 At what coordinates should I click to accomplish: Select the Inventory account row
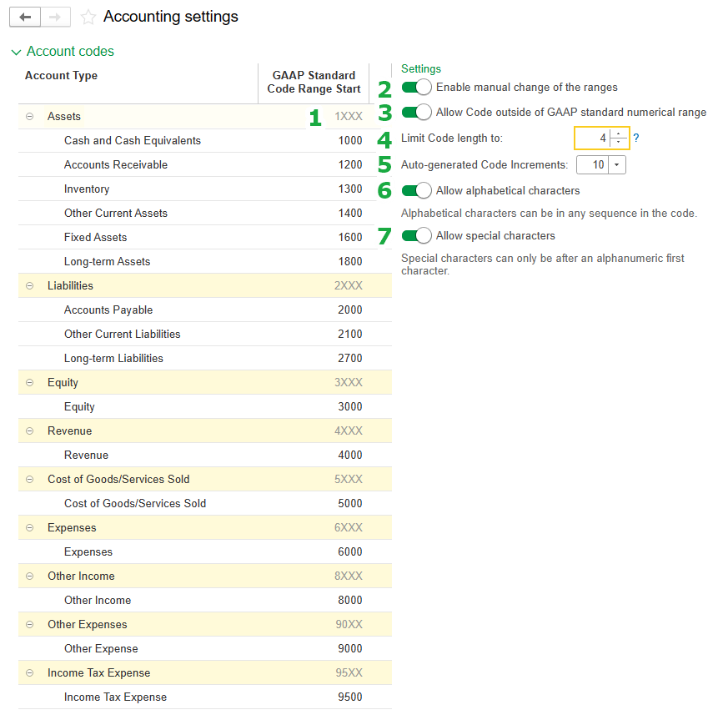pos(205,189)
